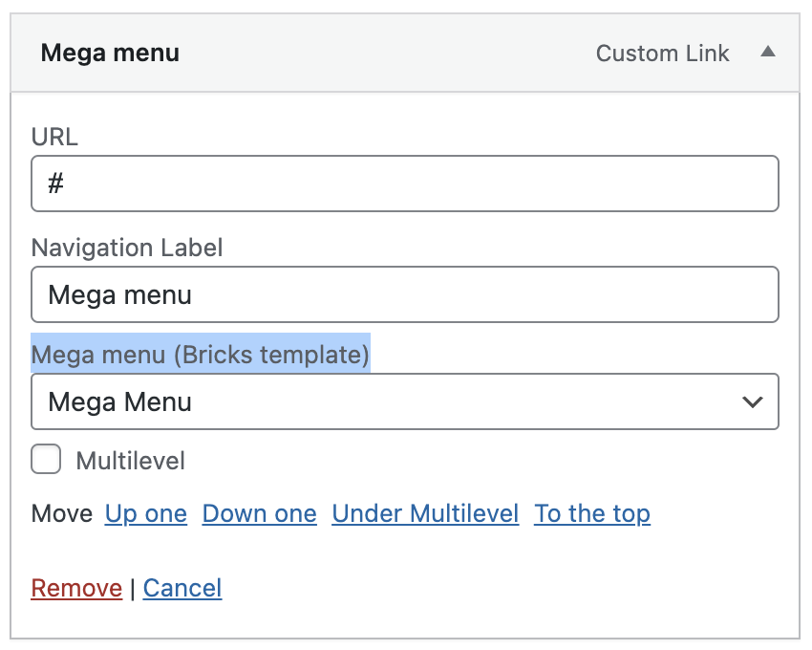Click the bold 'Mega menu' title
The height and width of the screenshot is (650, 812).
[110, 54]
